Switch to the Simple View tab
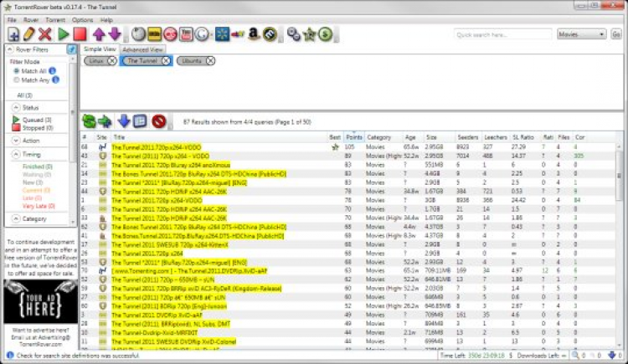Viewport: 628px width, 364px height. (100, 49)
